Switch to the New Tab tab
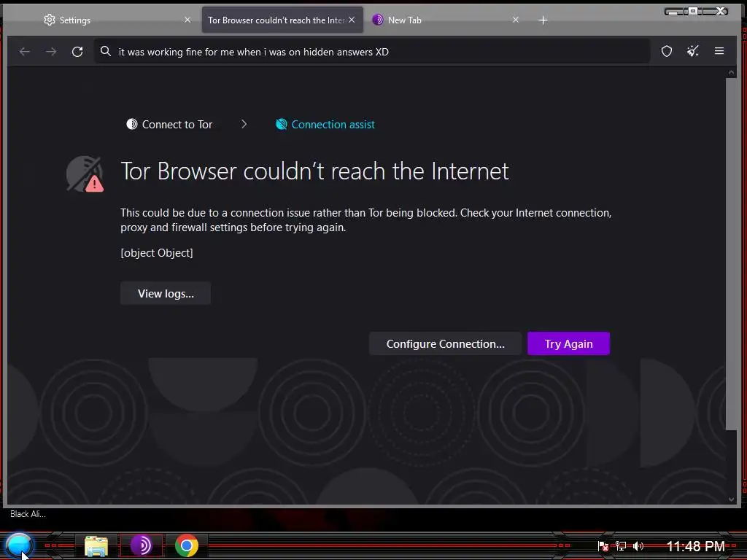 pyautogui.click(x=446, y=20)
